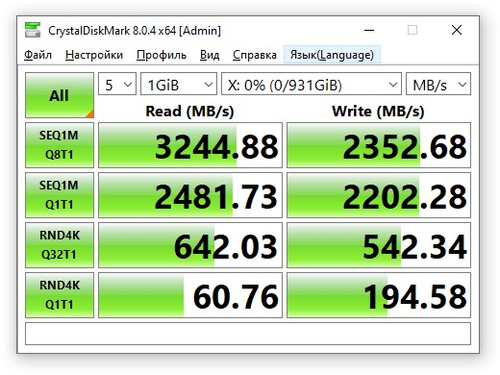The image size is (500, 375).
Task: Open the Справка menu
Action: (255, 55)
